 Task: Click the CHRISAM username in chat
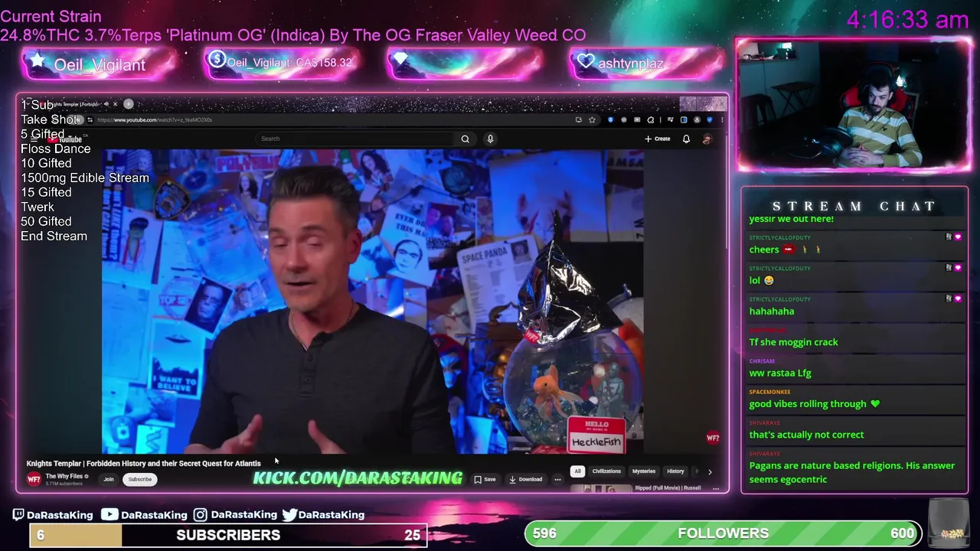click(762, 361)
